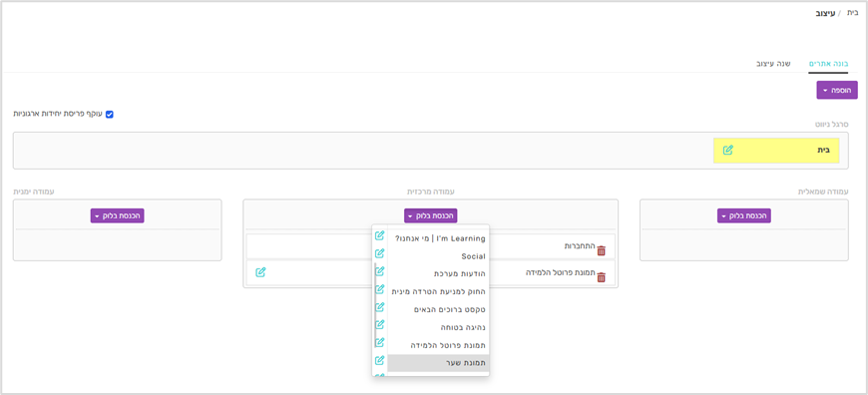Select תמונת שער from the list
The height and width of the screenshot is (395, 868).
(438, 363)
